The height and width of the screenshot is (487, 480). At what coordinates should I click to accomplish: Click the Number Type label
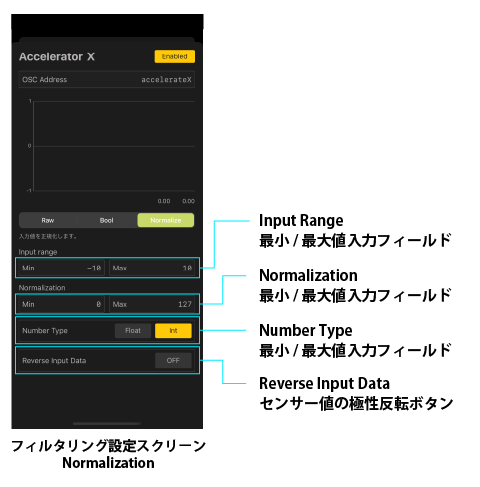pyautogui.click(x=45, y=331)
